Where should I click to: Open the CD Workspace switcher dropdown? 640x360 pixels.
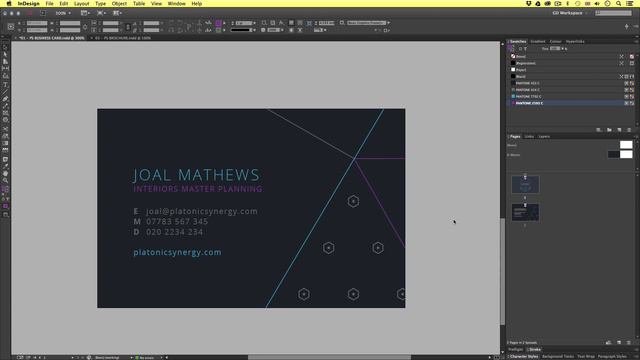[570, 13]
